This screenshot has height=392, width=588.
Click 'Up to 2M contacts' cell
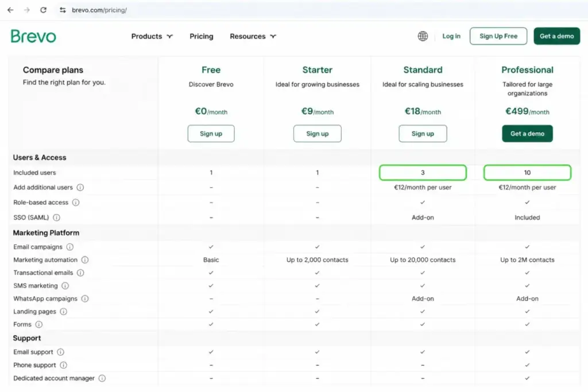click(x=527, y=260)
